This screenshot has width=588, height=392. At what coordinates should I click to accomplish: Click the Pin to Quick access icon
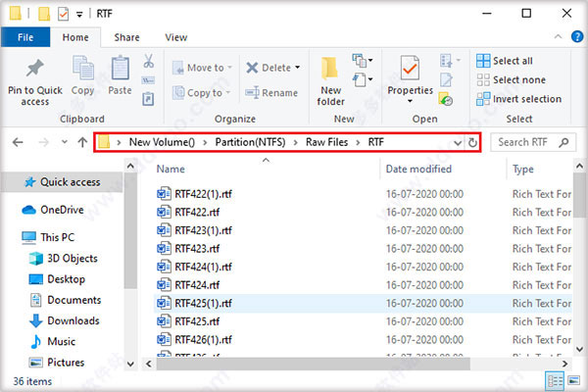tap(34, 69)
